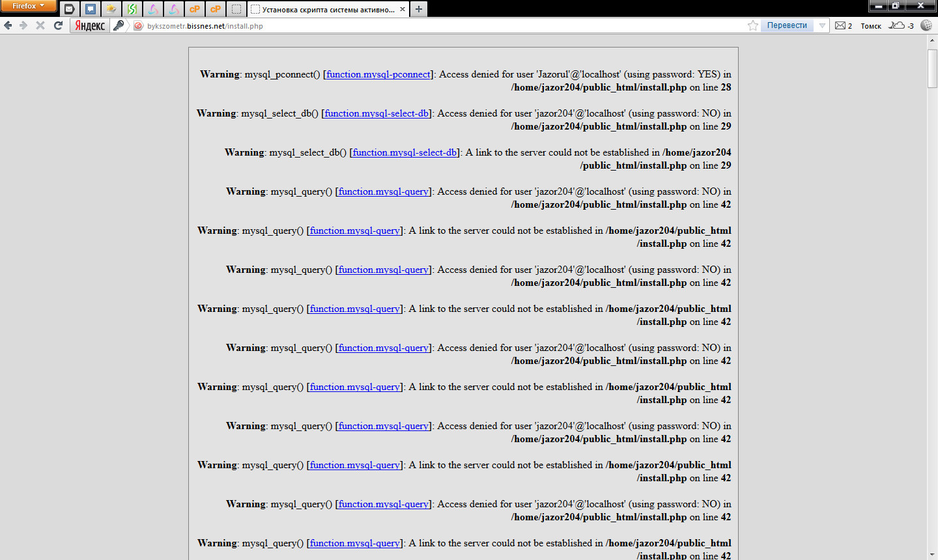Open a new tab with plus button
Screen dimensions: 938x560
[x=419, y=9]
